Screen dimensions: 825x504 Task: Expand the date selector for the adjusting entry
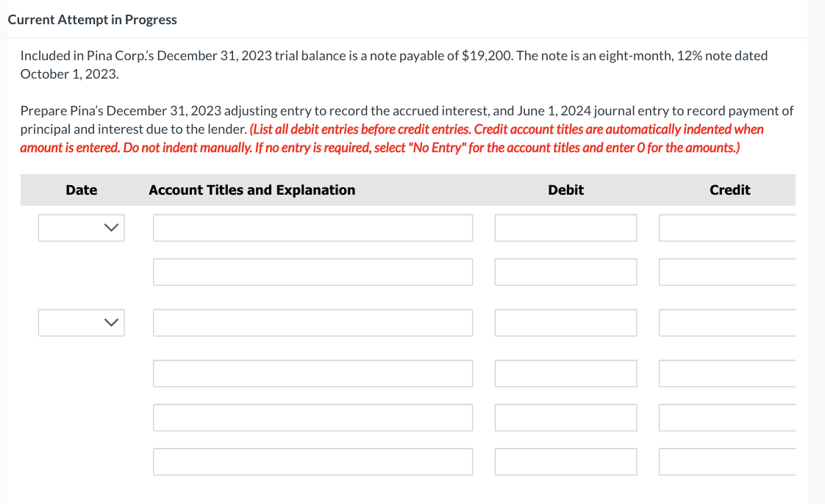coord(81,228)
